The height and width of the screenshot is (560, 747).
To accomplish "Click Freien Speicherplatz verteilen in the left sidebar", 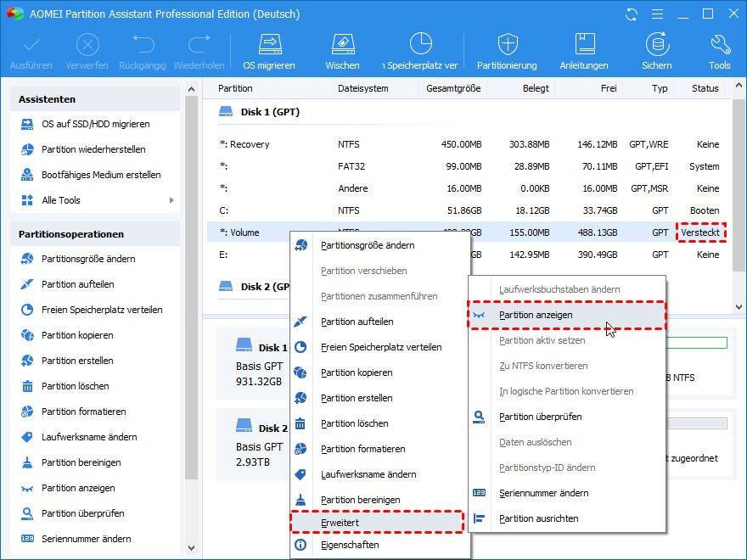I will pyautogui.click(x=102, y=310).
